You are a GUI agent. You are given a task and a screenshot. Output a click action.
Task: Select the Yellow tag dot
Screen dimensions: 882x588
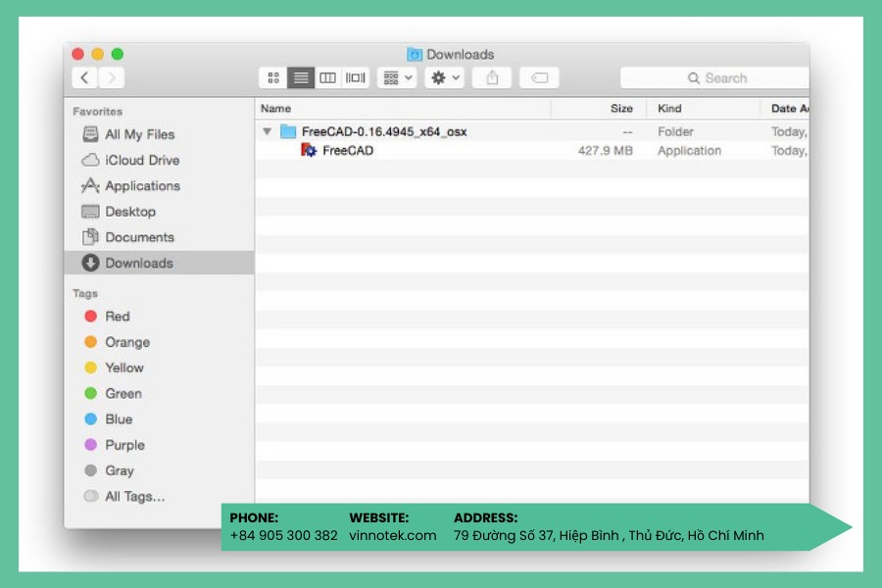[90, 367]
